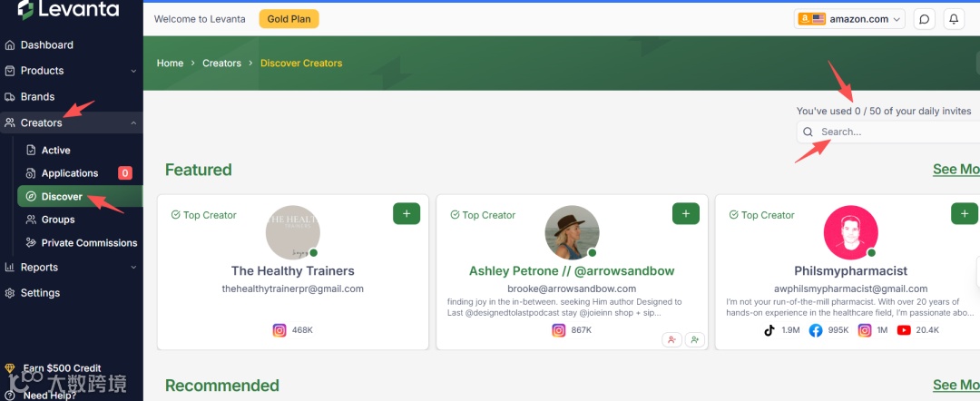Go to Home breadcrumb
The width and height of the screenshot is (980, 401).
click(170, 64)
